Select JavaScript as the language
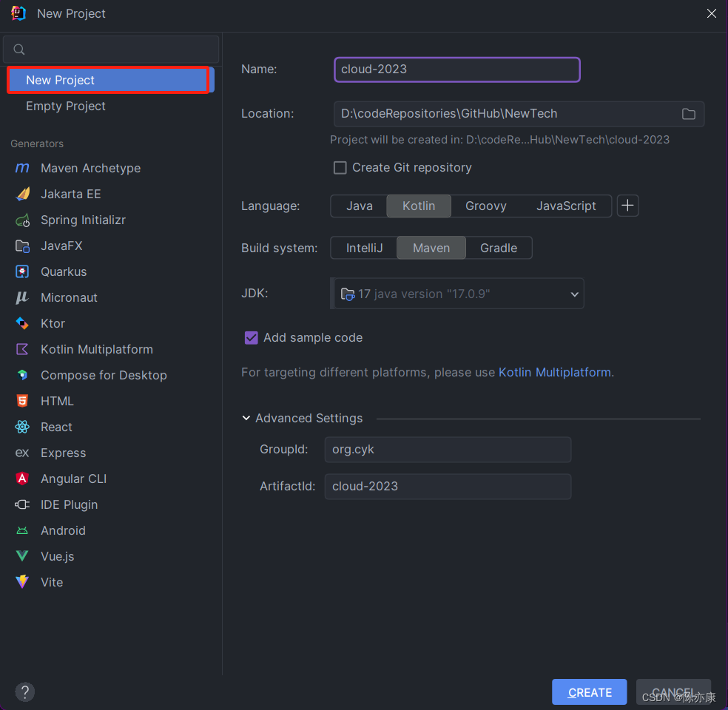Screen dimensions: 728x710 [x=566, y=206]
